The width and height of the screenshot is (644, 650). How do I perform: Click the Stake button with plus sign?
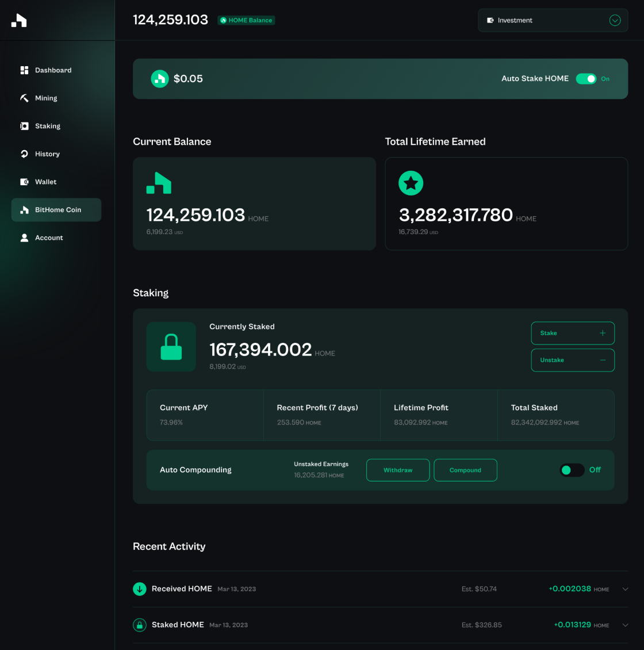coord(572,333)
